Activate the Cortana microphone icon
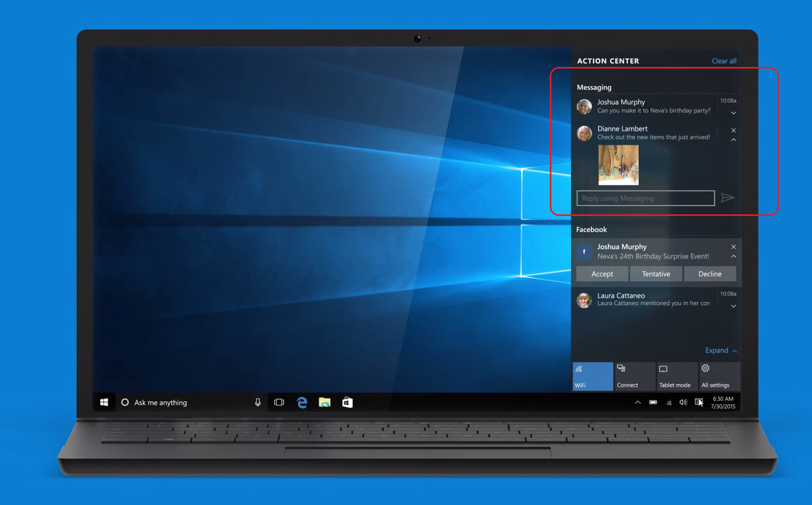812x505 pixels. pyautogui.click(x=258, y=402)
